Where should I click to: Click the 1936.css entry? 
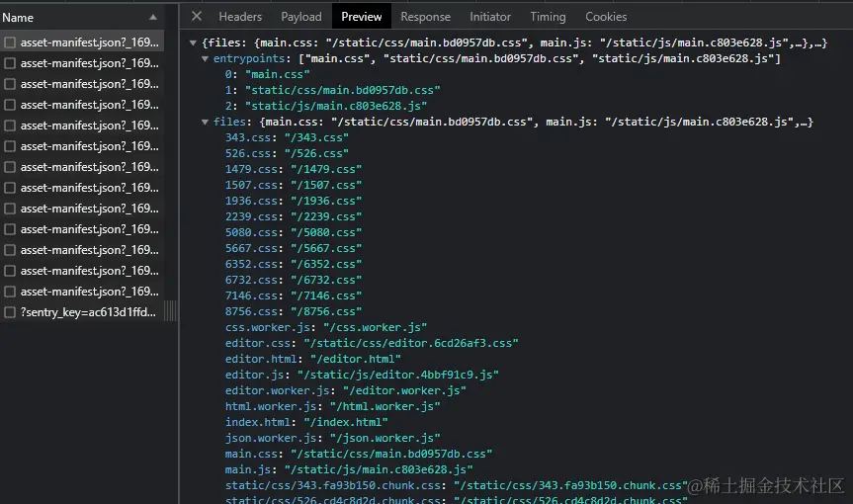294,201
